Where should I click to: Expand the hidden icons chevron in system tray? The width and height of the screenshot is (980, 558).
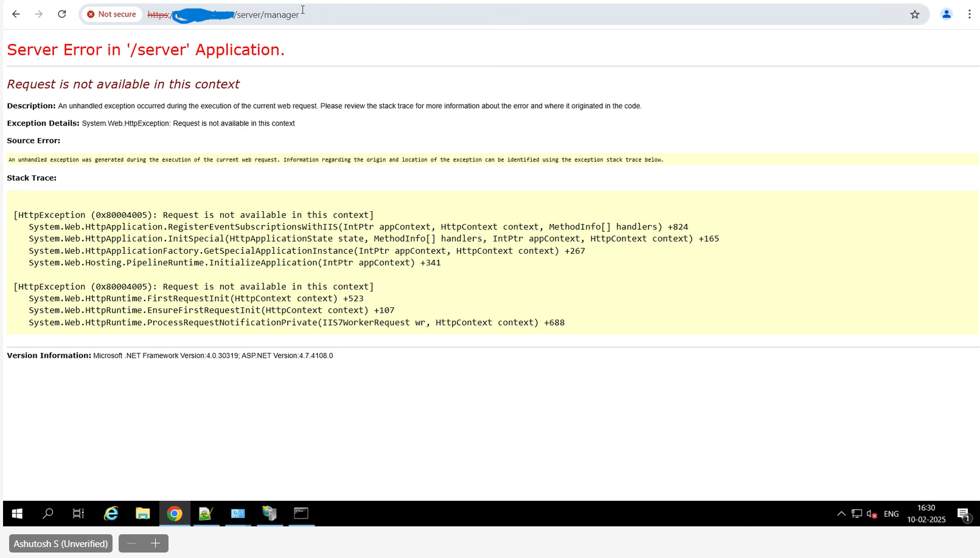(x=841, y=514)
